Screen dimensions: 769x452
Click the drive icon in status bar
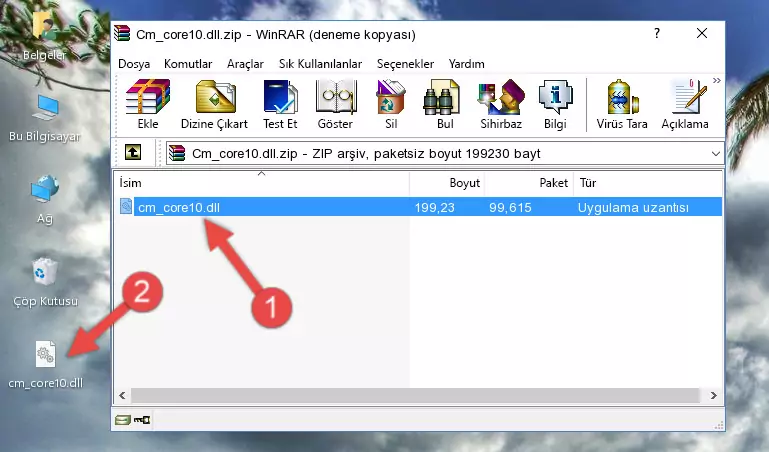[123, 420]
